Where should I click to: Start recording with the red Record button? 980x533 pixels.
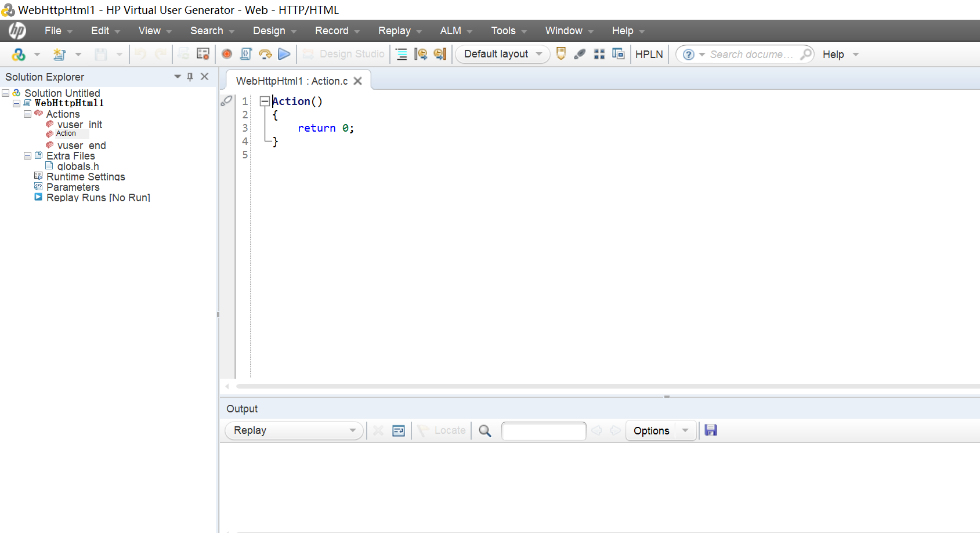[227, 54]
